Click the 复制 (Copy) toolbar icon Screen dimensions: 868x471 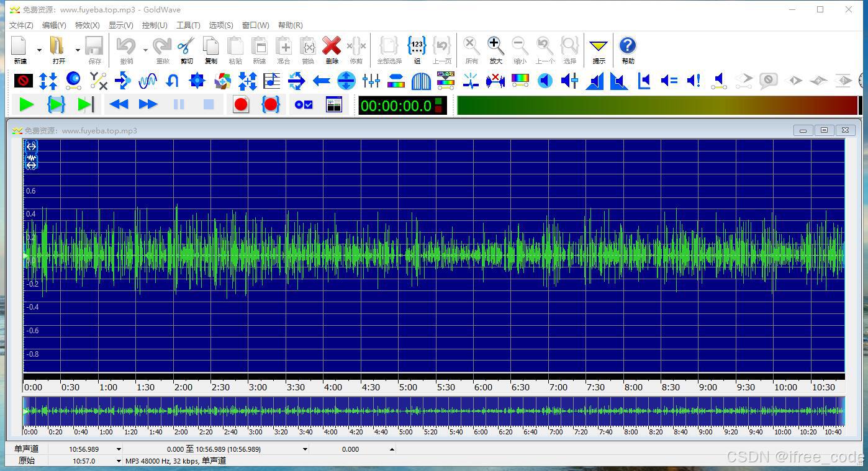(211, 47)
